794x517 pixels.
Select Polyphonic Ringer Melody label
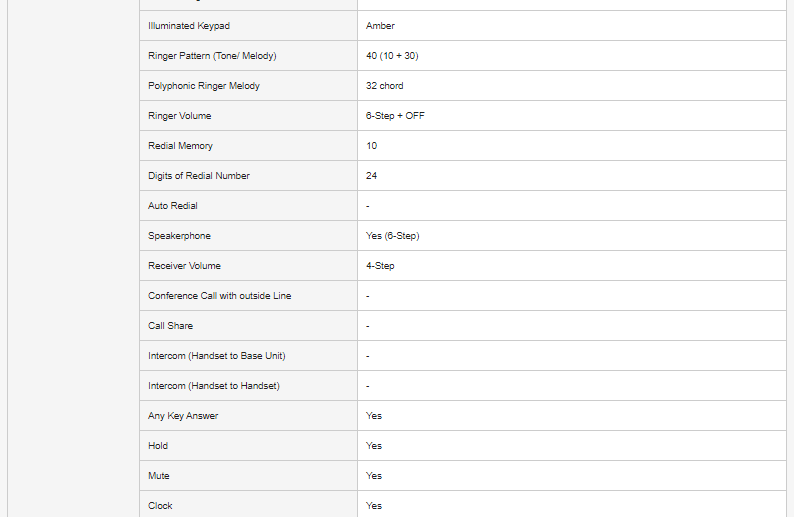(204, 86)
